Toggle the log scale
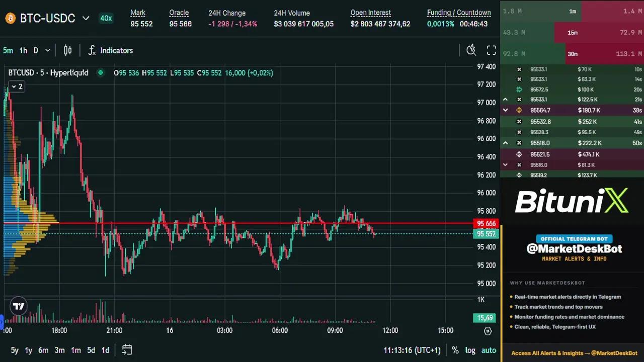 coord(470,350)
